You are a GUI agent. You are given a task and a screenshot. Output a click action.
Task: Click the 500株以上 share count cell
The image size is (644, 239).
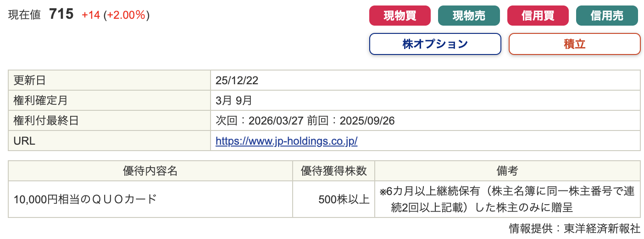tap(344, 199)
